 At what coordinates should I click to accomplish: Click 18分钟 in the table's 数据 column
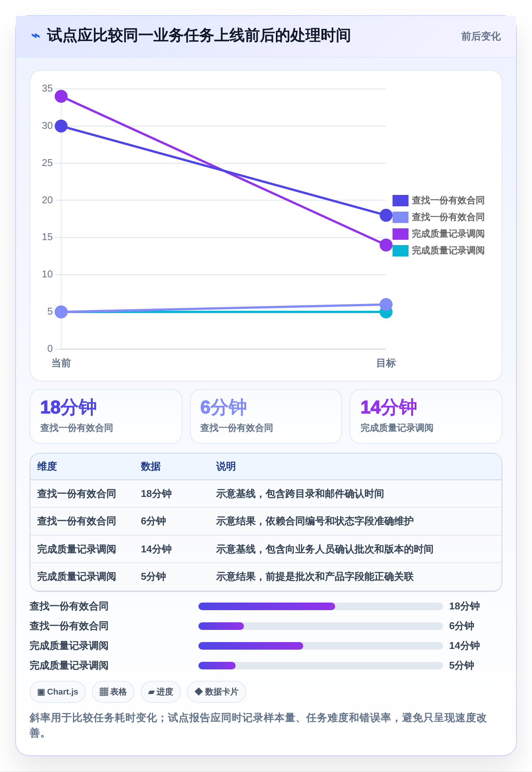click(x=156, y=494)
